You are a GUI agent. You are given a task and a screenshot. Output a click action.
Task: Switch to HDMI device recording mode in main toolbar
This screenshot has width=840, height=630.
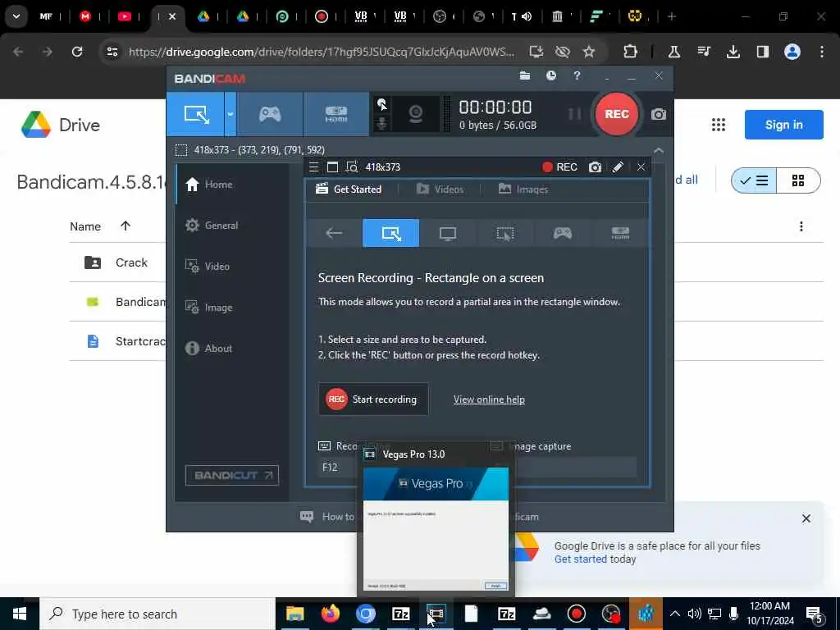pyautogui.click(x=336, y=113)
